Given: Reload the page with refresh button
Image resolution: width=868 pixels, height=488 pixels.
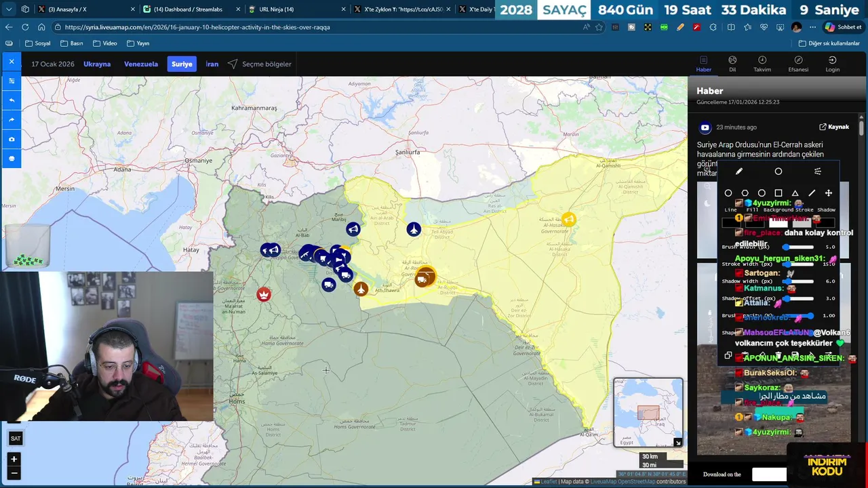Looking at the screenshot, I should pos(25,27).
